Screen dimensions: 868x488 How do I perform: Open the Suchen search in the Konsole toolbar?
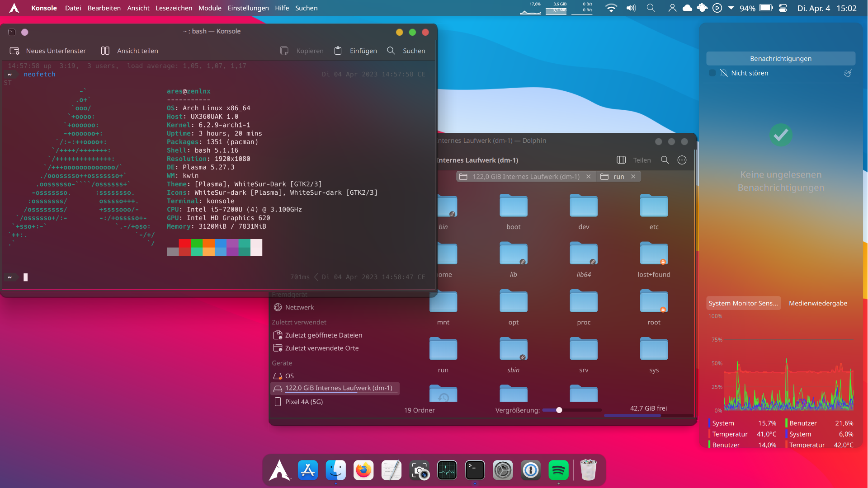pos(406,51)
